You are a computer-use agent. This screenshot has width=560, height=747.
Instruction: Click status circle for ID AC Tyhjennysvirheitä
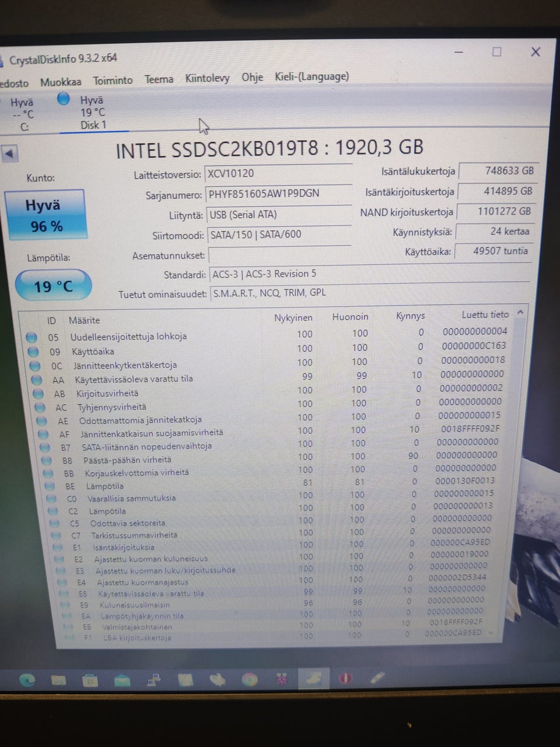(x=40, y=407)
